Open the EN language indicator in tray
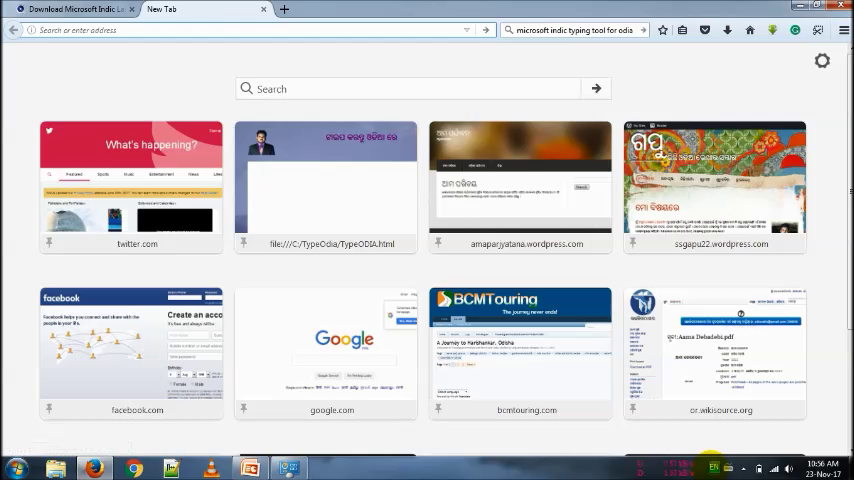The image size is (854, 480). (x=713, y=467)
